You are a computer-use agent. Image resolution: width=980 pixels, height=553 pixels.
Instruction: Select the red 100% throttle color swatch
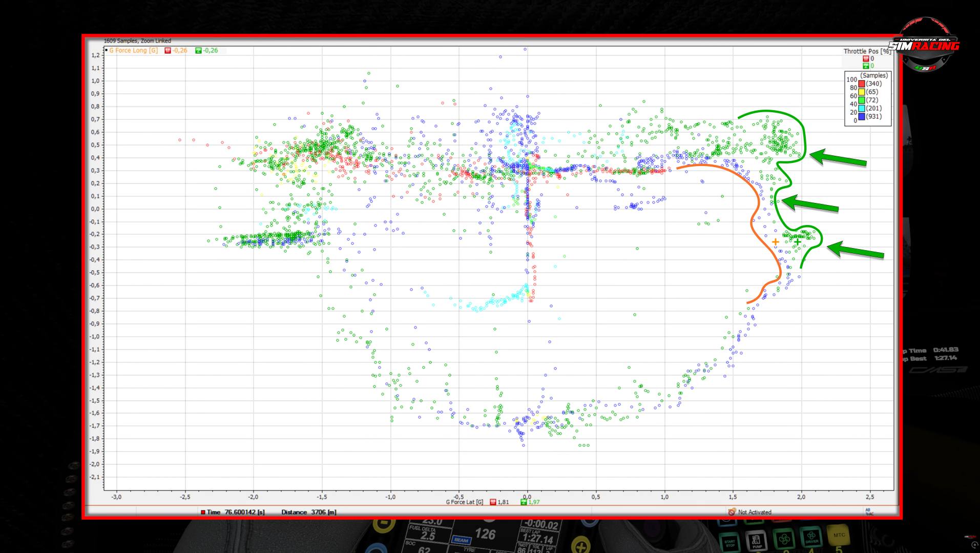[x=862, y=84]
